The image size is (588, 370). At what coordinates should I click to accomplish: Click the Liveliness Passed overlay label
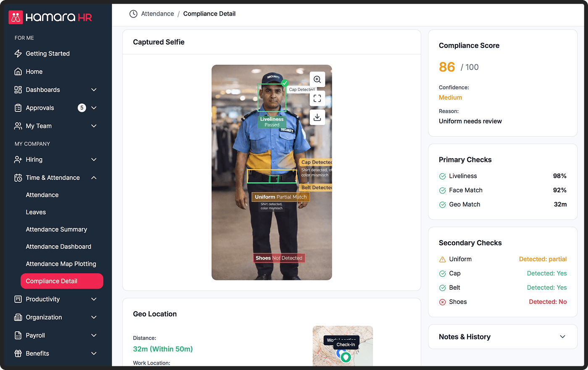coord(272,122)
